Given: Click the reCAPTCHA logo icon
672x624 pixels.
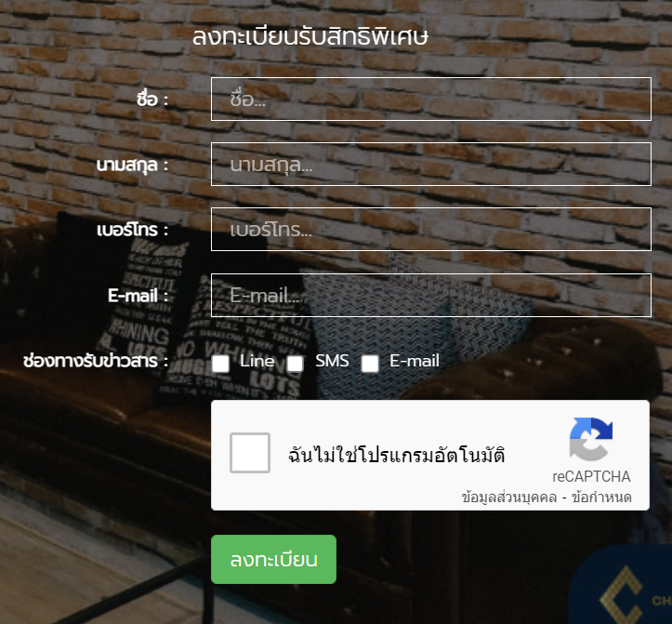Looking at the screenshot, I should coord(591,439).
